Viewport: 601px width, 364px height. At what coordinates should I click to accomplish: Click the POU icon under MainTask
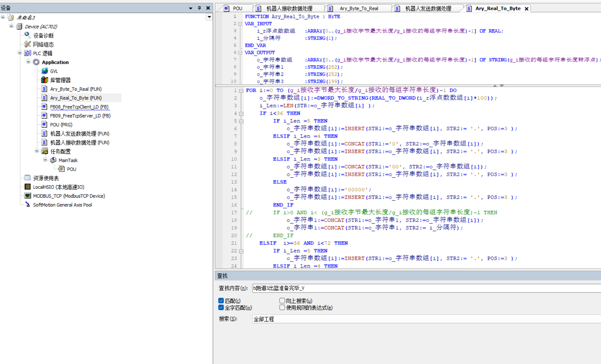tap(61, 169)
